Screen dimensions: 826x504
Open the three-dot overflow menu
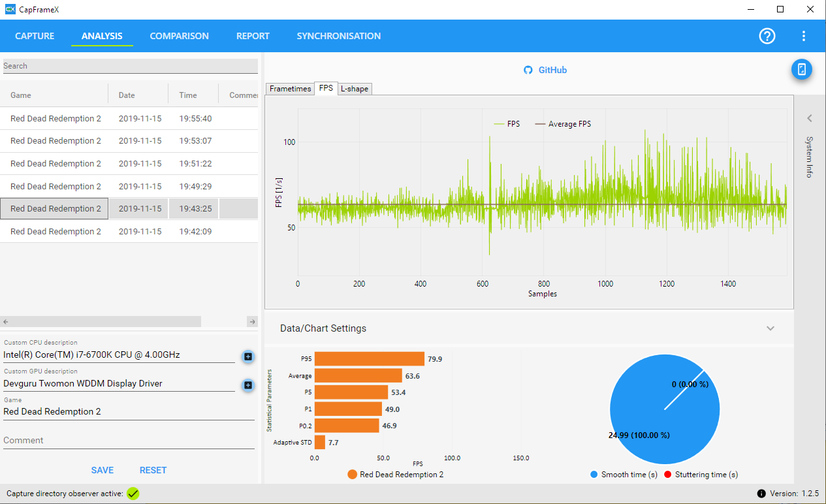804,36
